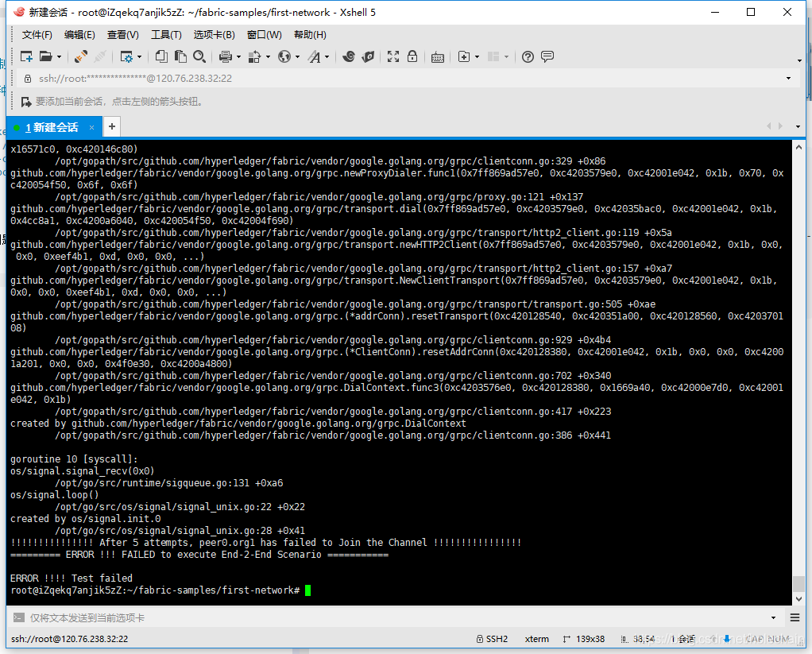Open the 窗口(W) menu
This screenshot has width=812, height=654.
coord(264,35)
